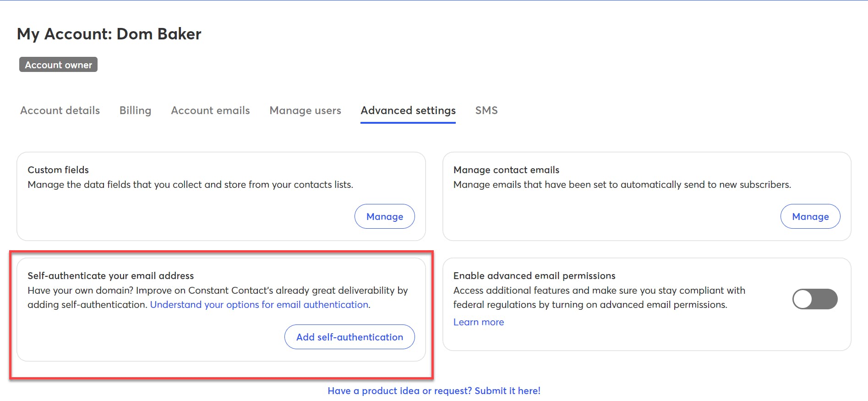Open the 'Understand your options for email authentication' link
The height and width of the screenshot is (401, 868).
[x=259, y=305]
